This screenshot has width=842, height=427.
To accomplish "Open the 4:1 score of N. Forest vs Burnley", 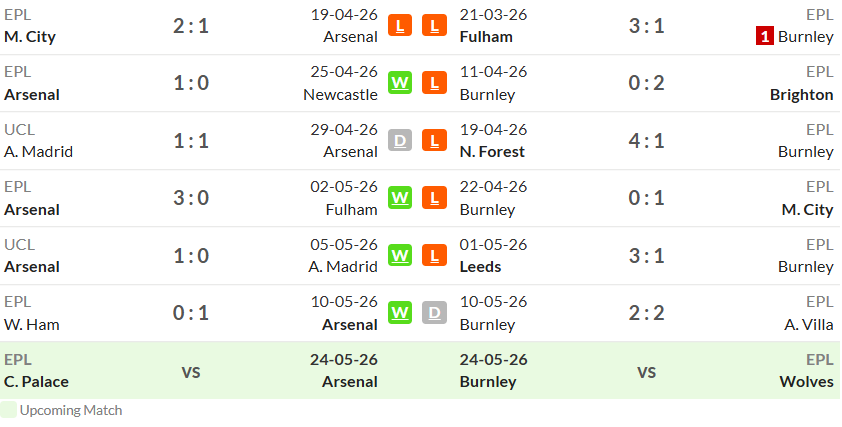I will [647, 141].
